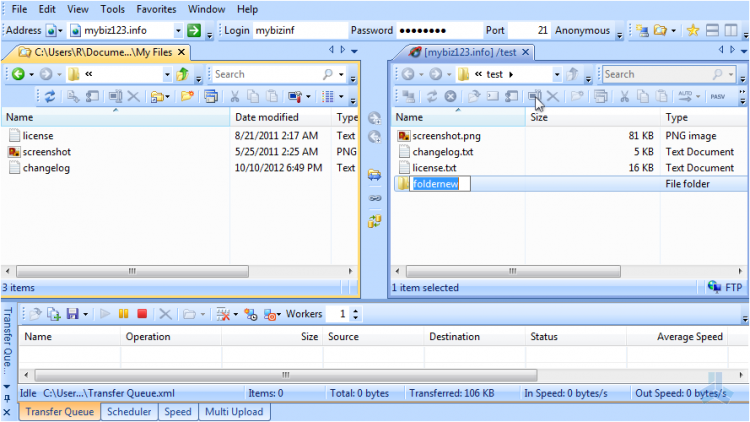
Task: Cut selected file in remote pane
Action: click(624, 97)
